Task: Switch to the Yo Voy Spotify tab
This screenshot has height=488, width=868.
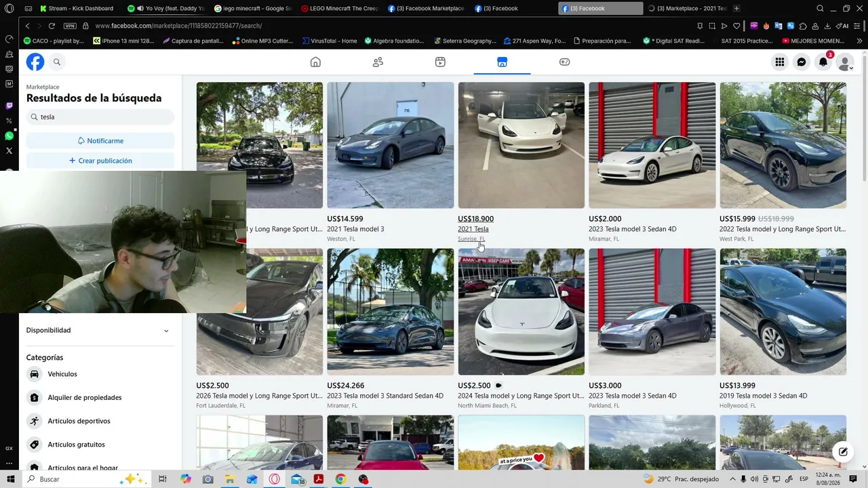Action: pos(166,8)
